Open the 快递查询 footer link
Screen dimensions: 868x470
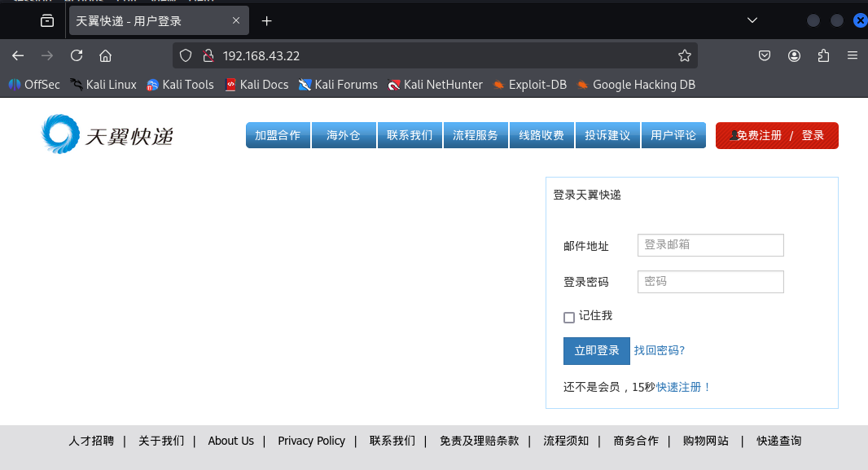tap(779, 441)
